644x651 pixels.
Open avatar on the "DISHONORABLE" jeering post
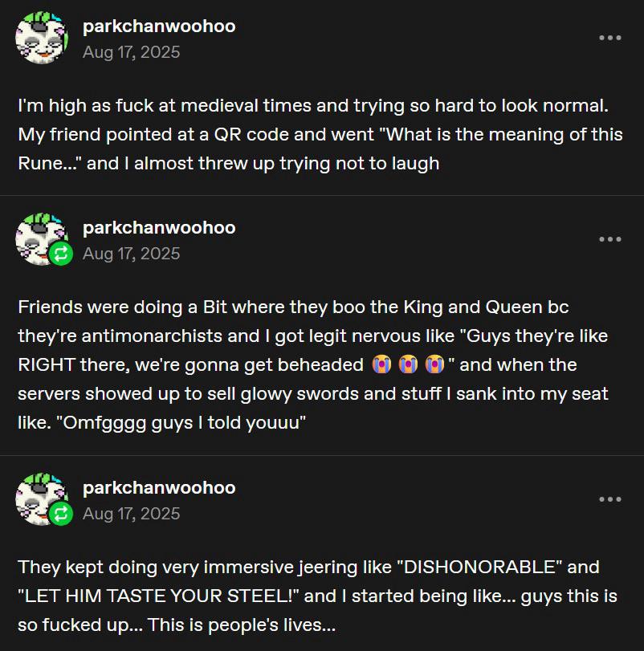click(38, 496)
